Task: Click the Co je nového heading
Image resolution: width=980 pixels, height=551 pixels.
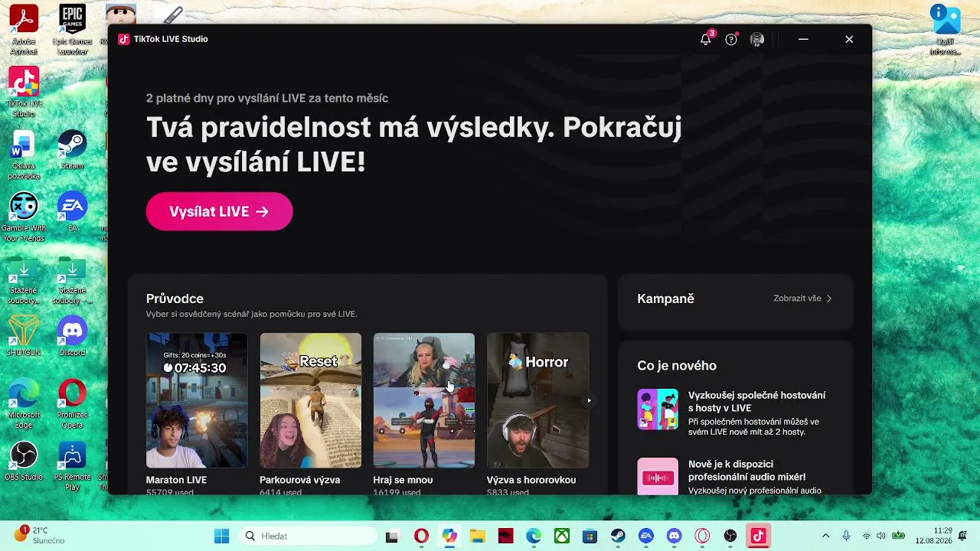Action: pyautogui.click(x=677, y=366)
